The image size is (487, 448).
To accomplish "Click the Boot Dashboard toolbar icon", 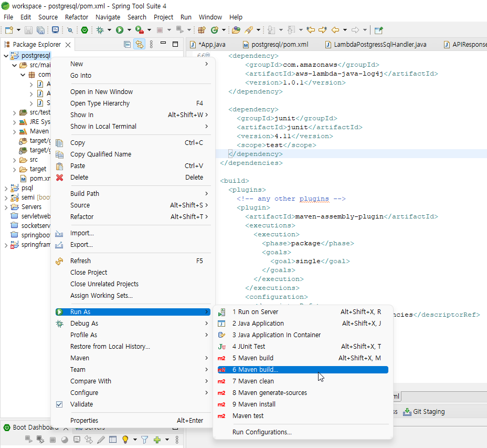I will (x=84, y=30).
